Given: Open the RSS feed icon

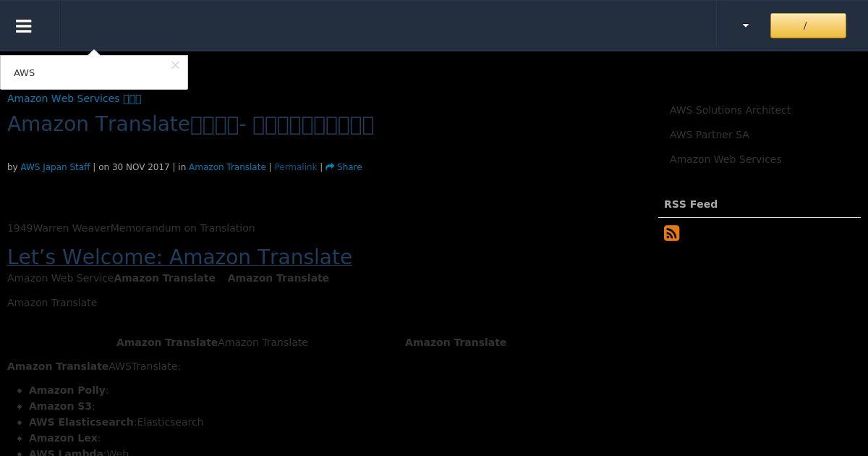Looking at the screenshot, I should click(672, 233).
